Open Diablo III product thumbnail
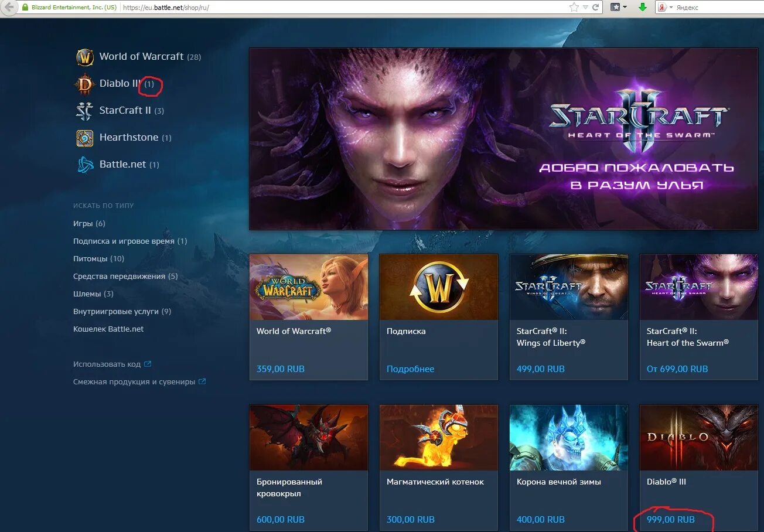The width and height of the screenshot is (764, 532). click(x=699, y=438)
